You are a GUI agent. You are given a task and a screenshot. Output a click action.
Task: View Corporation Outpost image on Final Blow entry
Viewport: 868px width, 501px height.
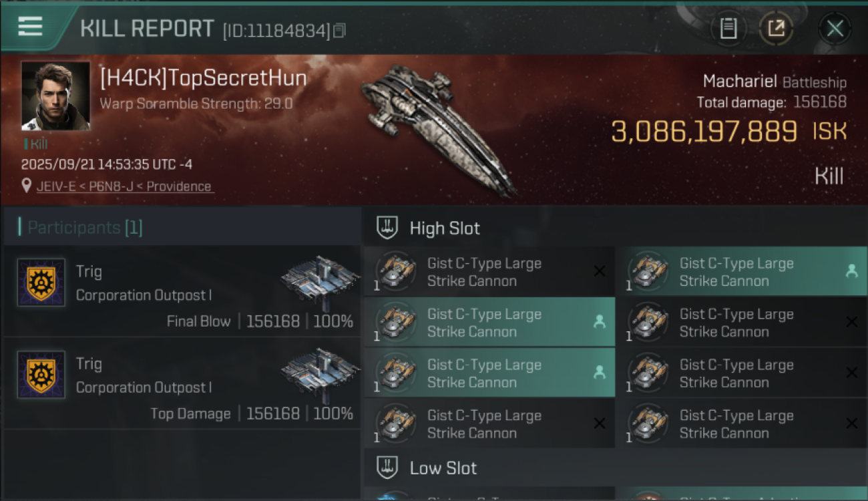320,279
